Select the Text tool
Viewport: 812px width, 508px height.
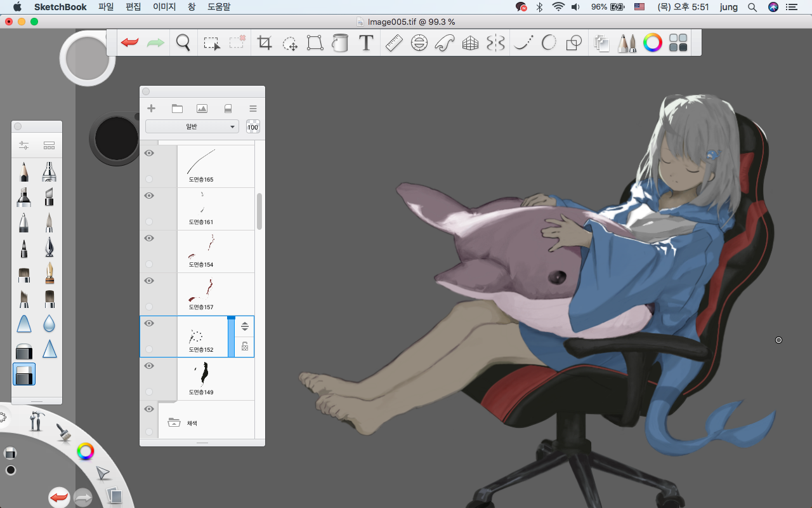[x=366, y=43]
